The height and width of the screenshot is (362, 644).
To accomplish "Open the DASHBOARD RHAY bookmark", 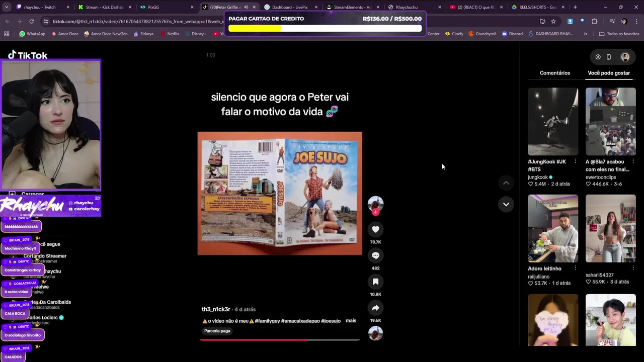I will point(550,34).
